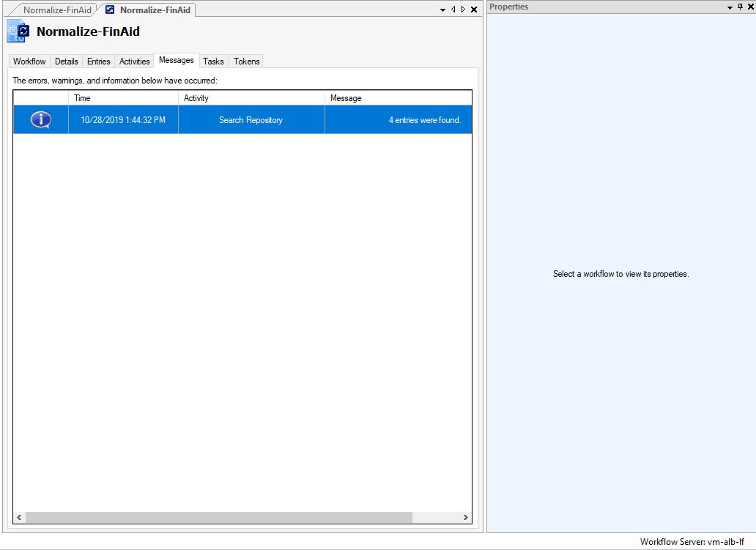Select the '4 entries were found.' message cell
This screenshot has width=756, height=550.
pos(399,119)
